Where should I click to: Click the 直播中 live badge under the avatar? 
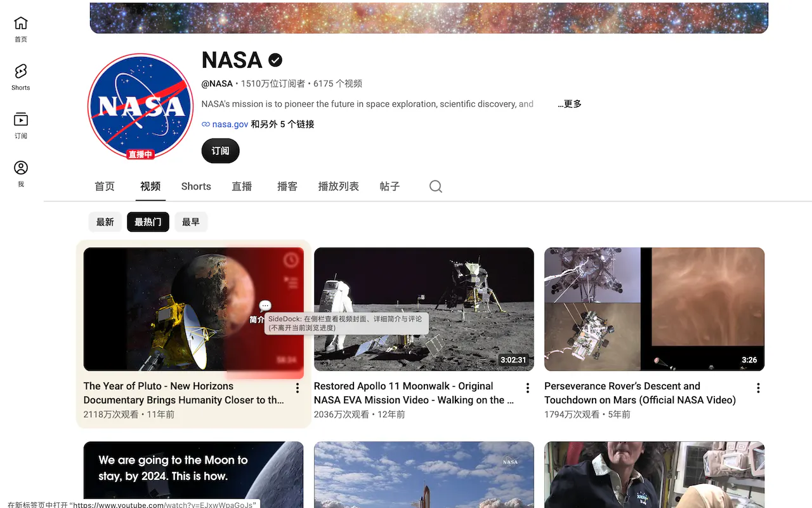click(x=140, y=154)
